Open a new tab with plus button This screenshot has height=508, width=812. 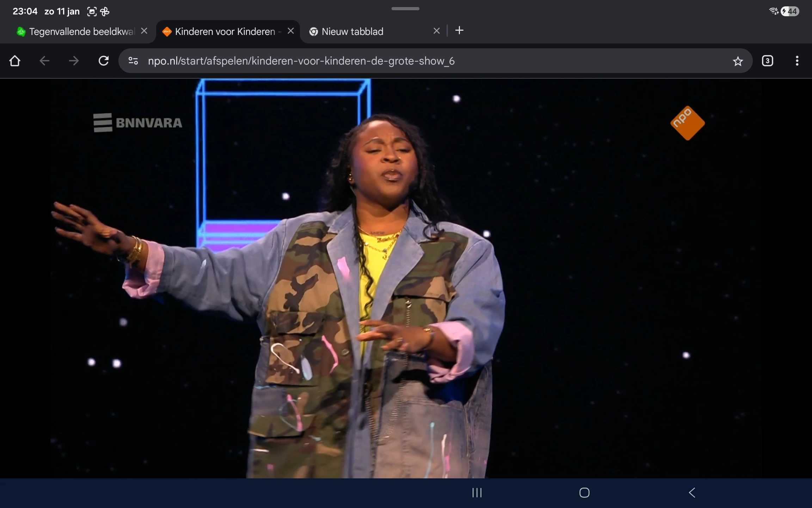[459, 31]
